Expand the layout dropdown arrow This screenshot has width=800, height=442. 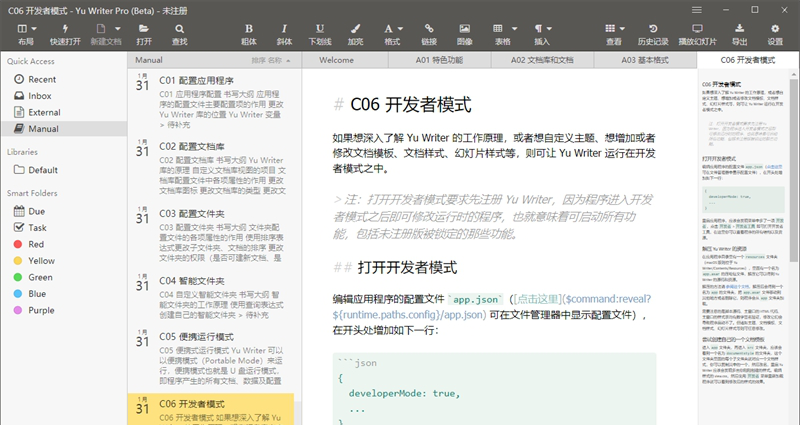(34, 29)
